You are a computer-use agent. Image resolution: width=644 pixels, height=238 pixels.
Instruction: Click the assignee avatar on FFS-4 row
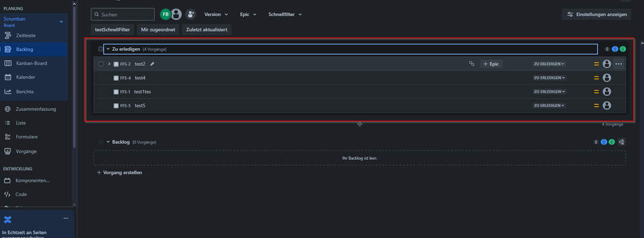607,77
